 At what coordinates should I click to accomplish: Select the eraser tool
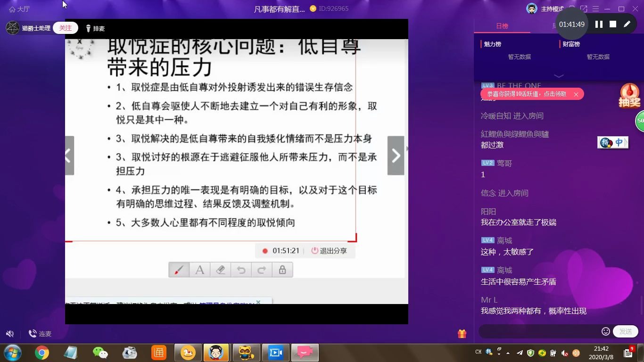221,270
